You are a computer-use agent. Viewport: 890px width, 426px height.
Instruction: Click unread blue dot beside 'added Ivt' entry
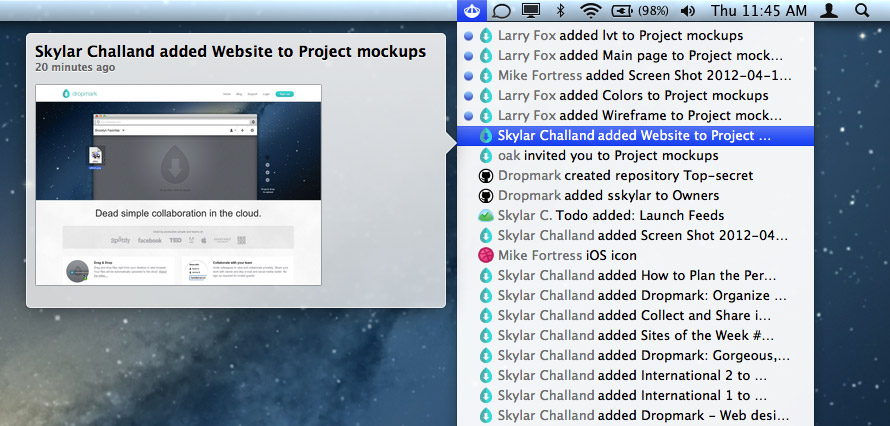pos(469,36)
